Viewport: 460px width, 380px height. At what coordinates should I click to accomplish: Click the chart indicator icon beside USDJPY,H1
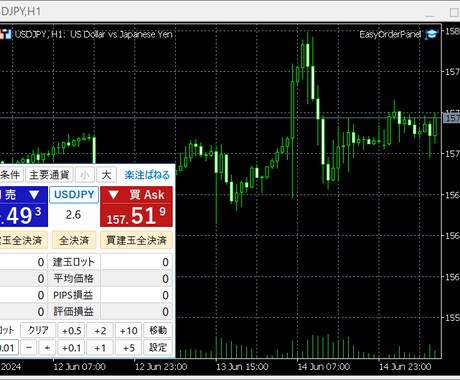click(x=5, y=34)
